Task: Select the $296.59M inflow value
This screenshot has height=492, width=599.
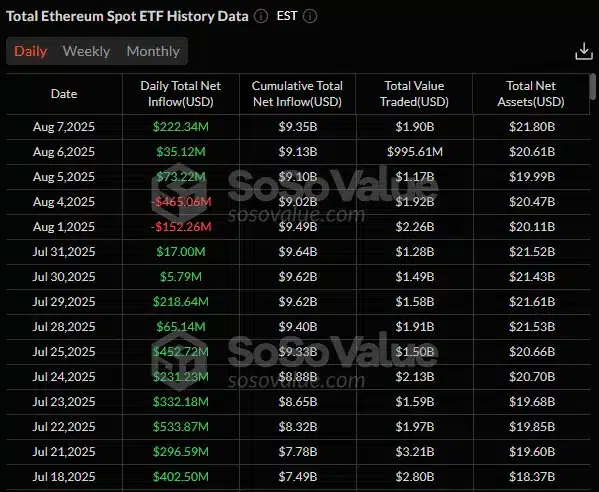Action: pyautogui.click(x=181, y=452)
